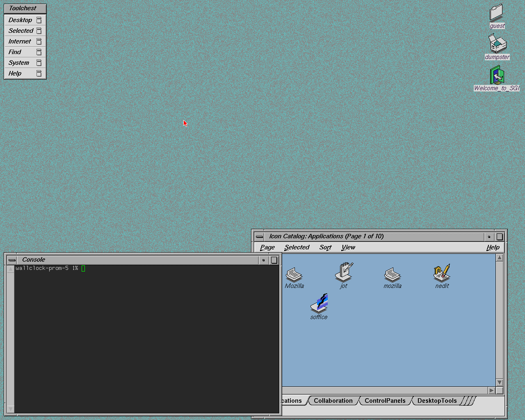
Task: Maximize the Console window
Action: [x=274, y=260]
